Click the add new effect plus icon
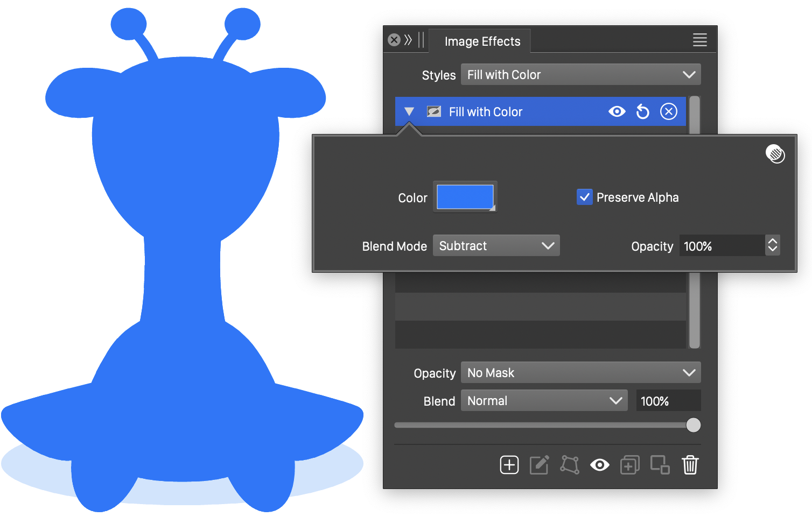 (x=509, y=465)
